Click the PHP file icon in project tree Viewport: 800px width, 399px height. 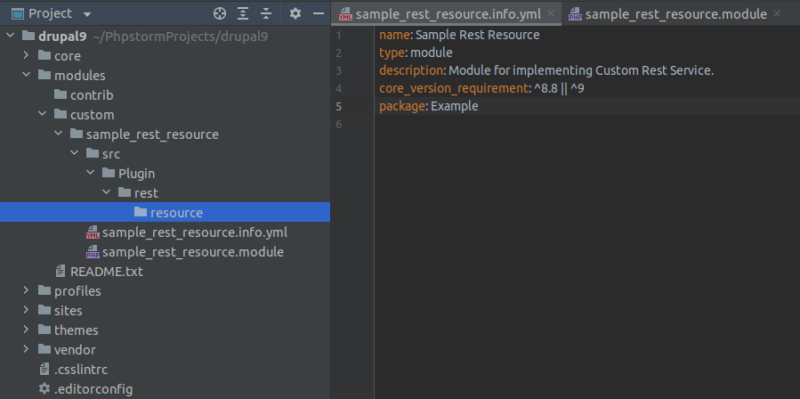pyautogui.click(x=93, y=252)
